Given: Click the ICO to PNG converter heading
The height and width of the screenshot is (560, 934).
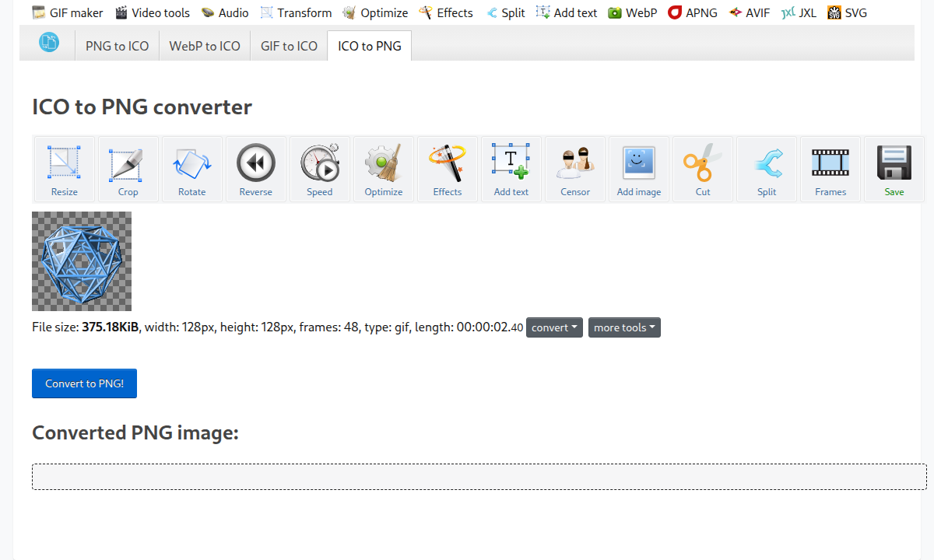Looking at the screenshot, I should coord(142,107).
